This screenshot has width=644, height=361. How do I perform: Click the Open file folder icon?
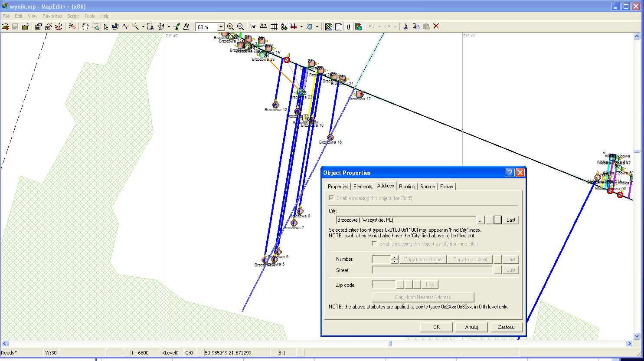tap(5, 26)
